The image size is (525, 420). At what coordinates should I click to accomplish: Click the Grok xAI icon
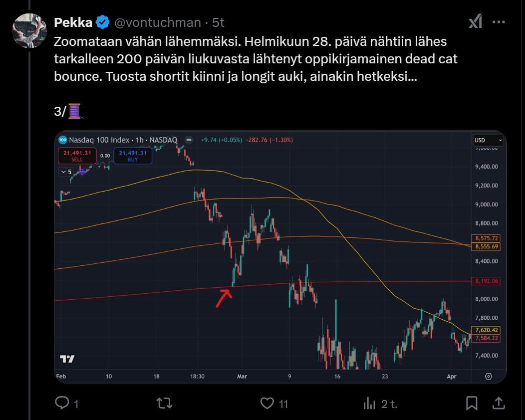(475, 22)
